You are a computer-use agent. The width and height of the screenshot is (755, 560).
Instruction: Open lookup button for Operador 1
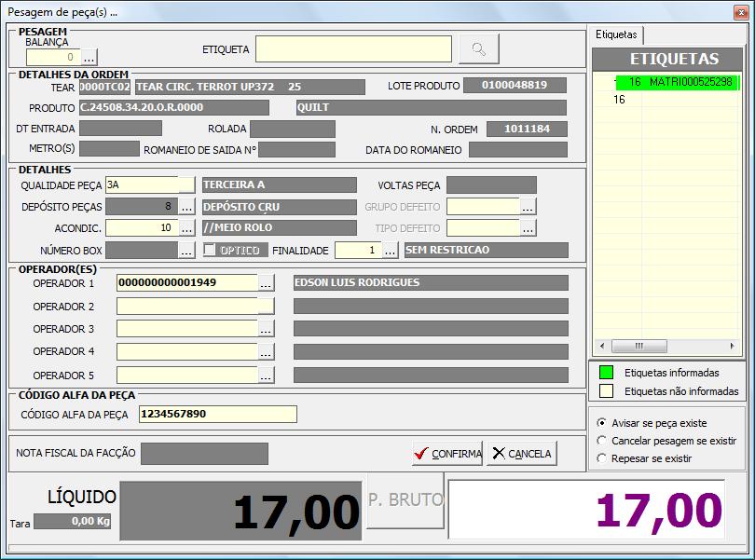click(x=266, y=283)
